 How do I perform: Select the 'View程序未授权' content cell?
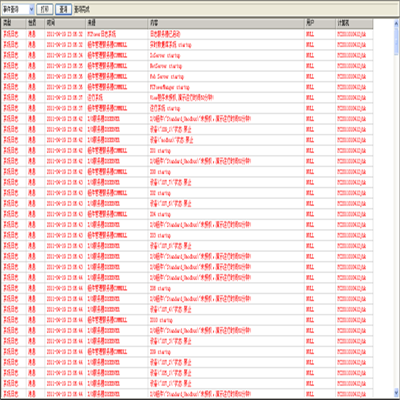(226, 98)
